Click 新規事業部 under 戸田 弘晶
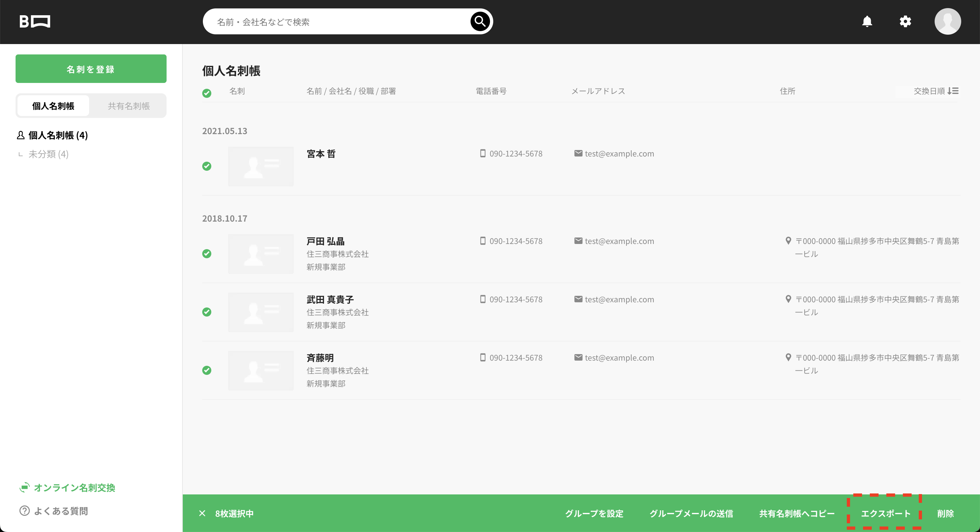 coord(326,267)
